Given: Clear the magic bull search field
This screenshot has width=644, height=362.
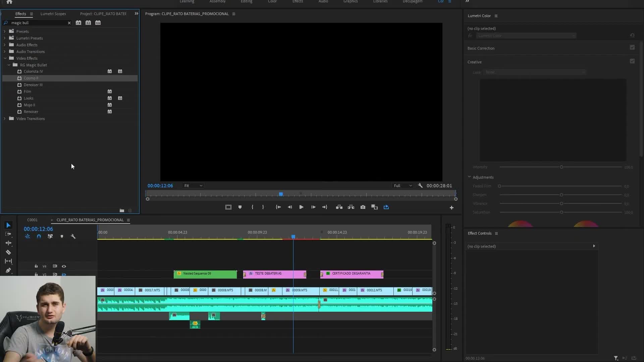Looking at the screenshot, I should click(x=69, y=23).
